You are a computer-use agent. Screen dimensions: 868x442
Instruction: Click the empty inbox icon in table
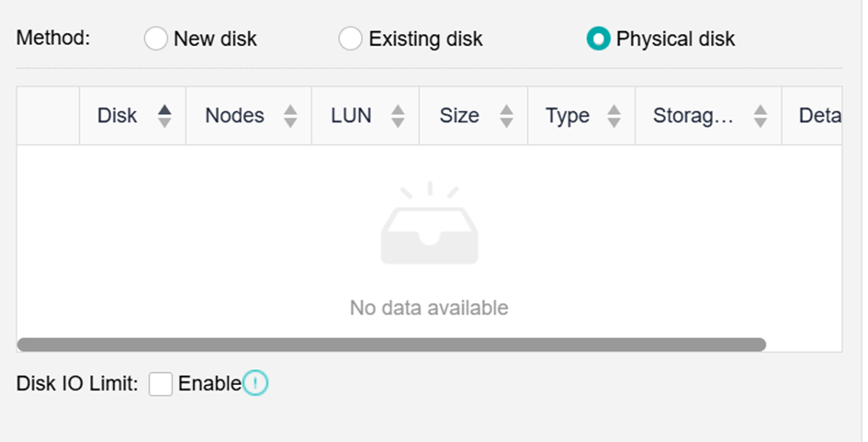[429, 225]
